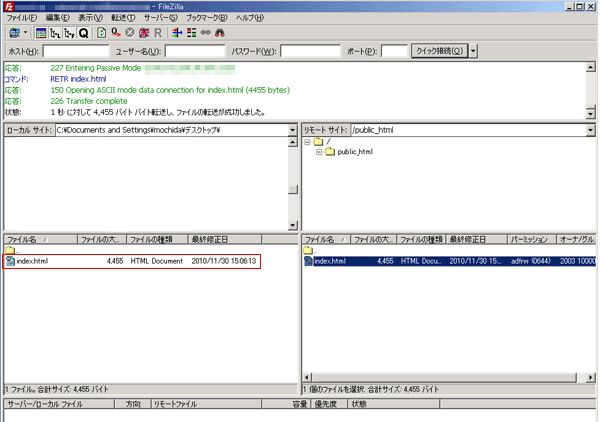Focus the ポート(P) port field
This screenshot has height=422, width=600.
click(395, 51)
